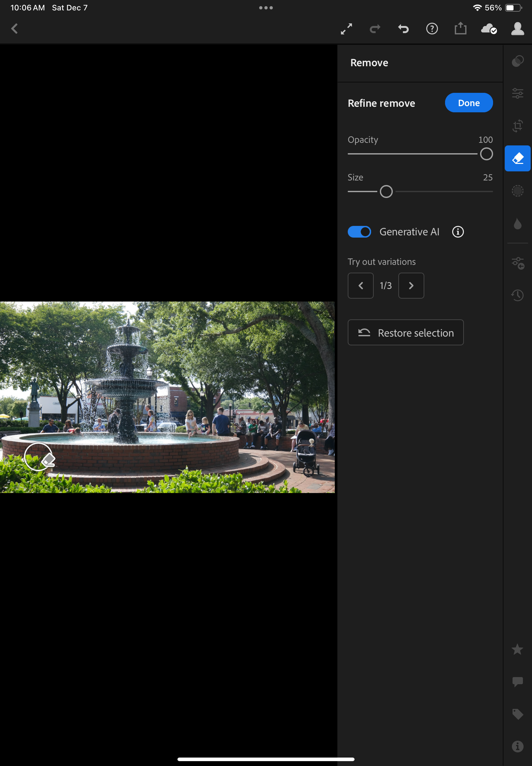
Task: Tap the back arrow to exit editing
Action: (x=14, y=29)
